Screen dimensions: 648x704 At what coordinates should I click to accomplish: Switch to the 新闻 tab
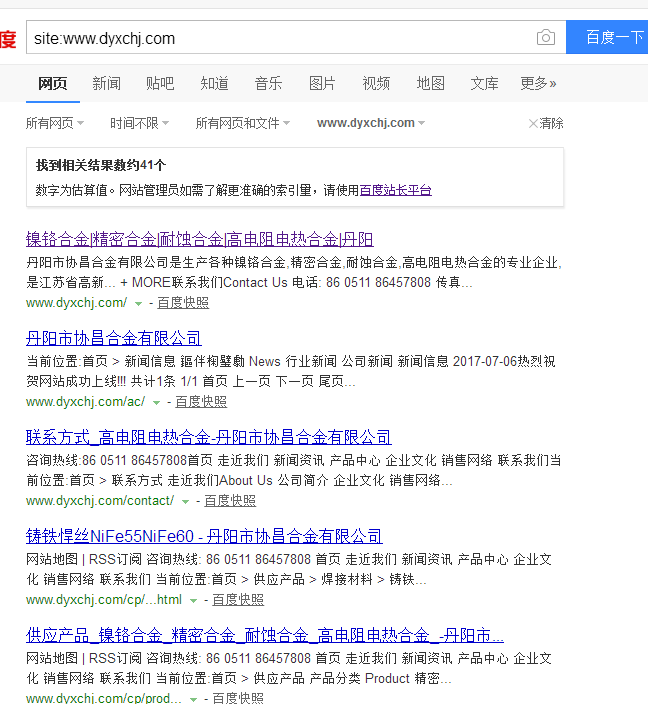coord(106,84)
